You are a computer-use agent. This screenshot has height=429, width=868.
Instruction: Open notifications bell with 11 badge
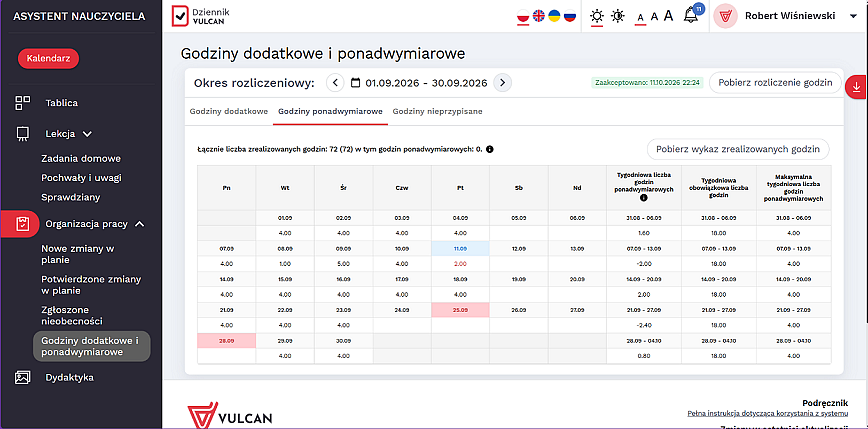693,15
